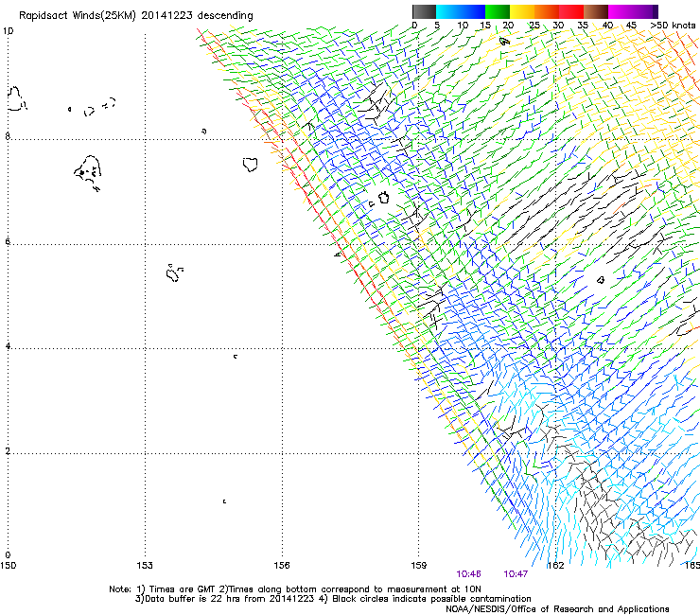Image resolution: width=700 pixels, height=615 pixels.
Task: Click the latitude label '2'
Action: tap(8, 451)
